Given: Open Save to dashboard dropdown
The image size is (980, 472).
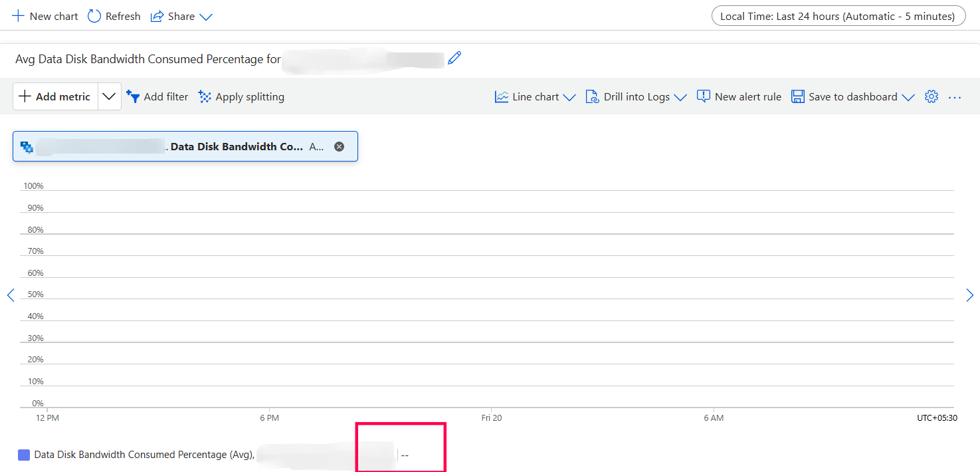Looking at the screenshot, I should [x=852, y=96].
